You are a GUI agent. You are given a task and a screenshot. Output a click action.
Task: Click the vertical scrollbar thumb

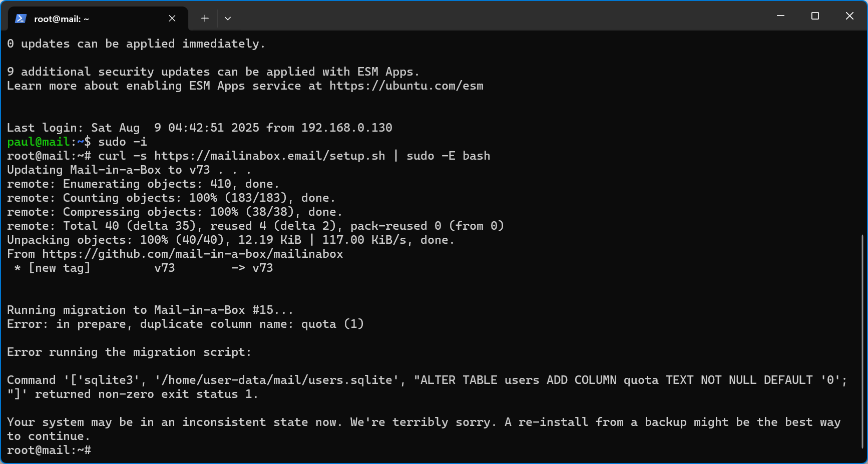pos(862,341)
